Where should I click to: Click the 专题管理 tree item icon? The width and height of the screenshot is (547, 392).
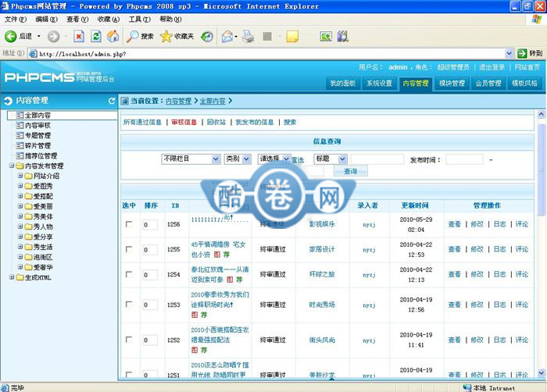[20, 135]
